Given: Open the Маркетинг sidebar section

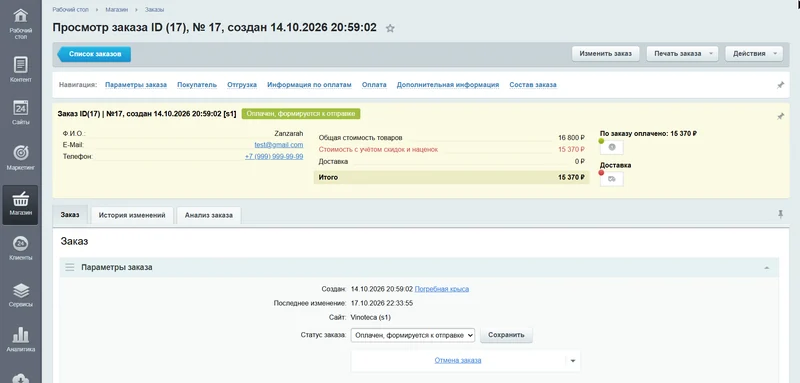Looking at the screenshot, I should tap(20, 157).
